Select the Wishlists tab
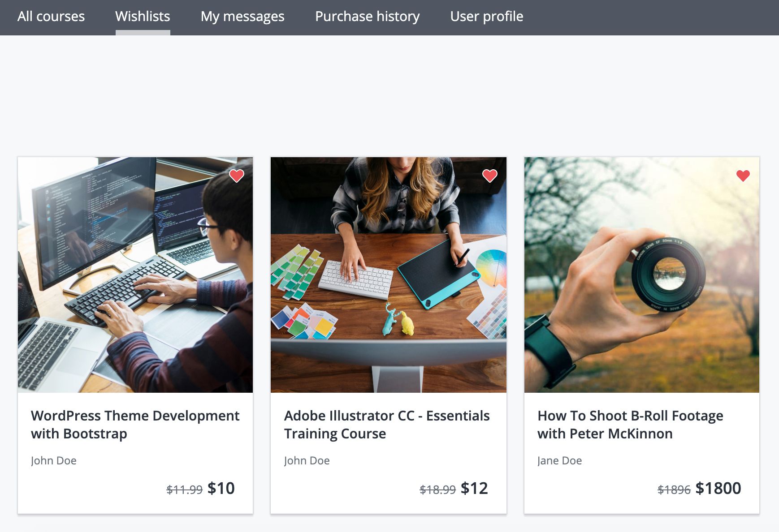The image size is (779, 532). coord(143,17)
